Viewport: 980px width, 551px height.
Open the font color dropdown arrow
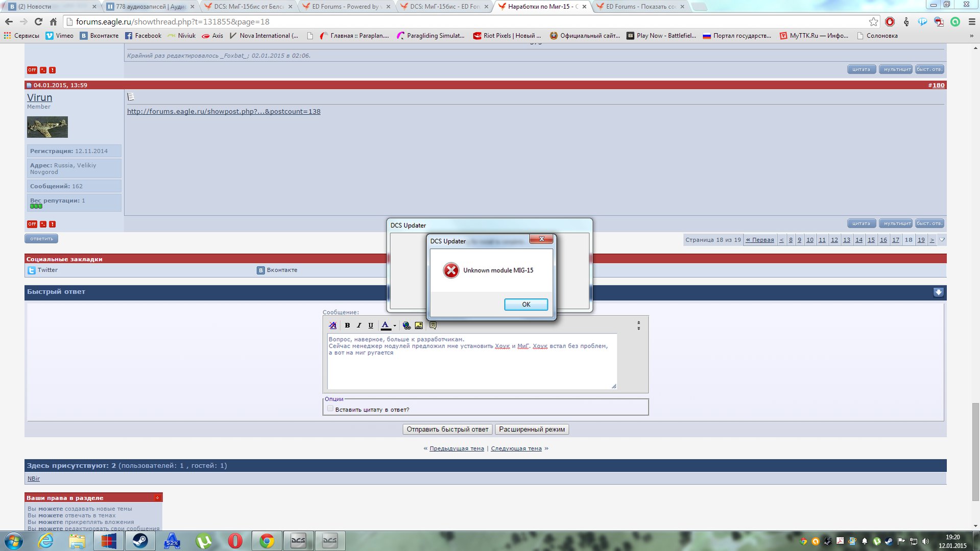tap(395, 326)
